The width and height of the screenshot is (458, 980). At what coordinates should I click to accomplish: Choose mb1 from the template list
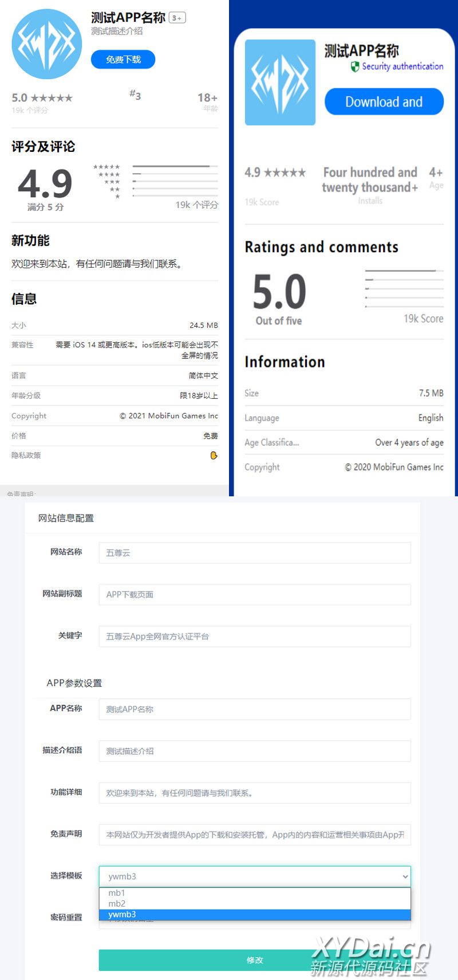point(117,893)
